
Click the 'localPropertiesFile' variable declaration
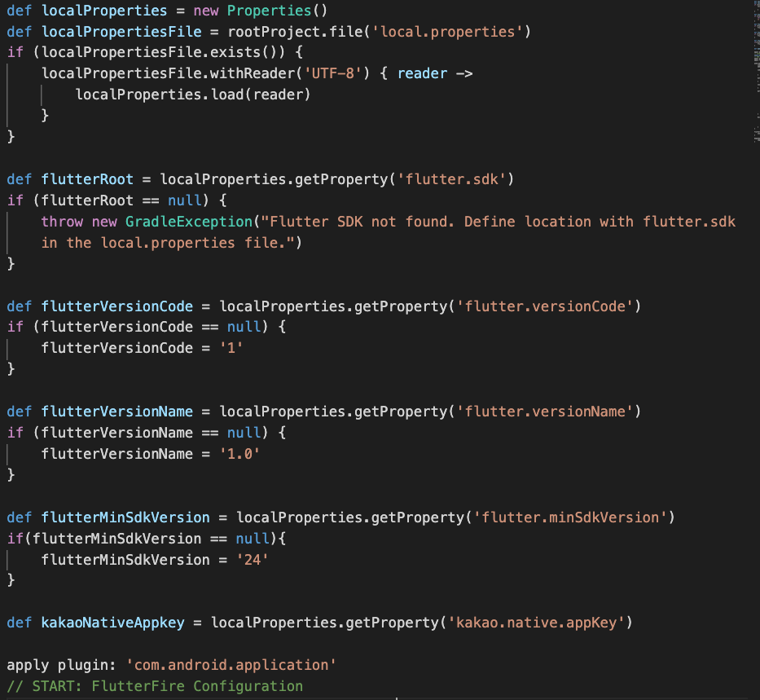click(121, 32)
